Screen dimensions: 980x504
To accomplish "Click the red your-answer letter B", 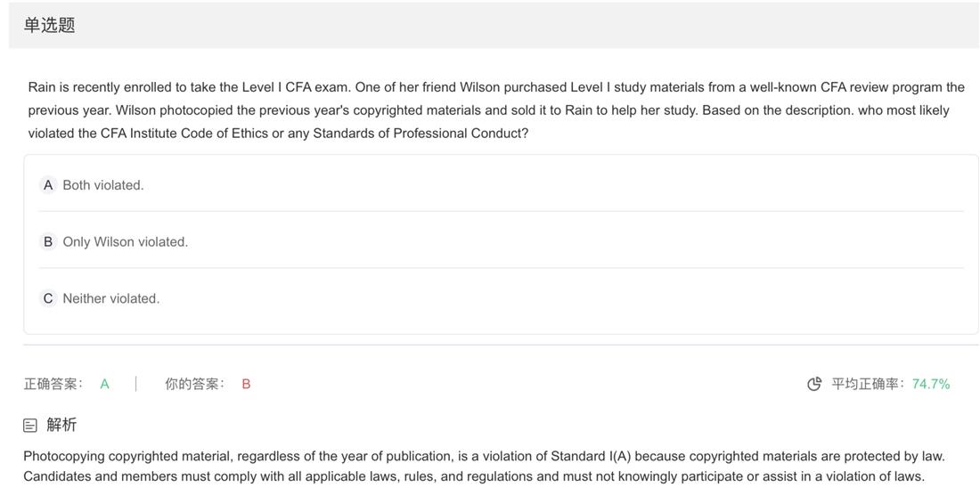I will tap(246, 384).
